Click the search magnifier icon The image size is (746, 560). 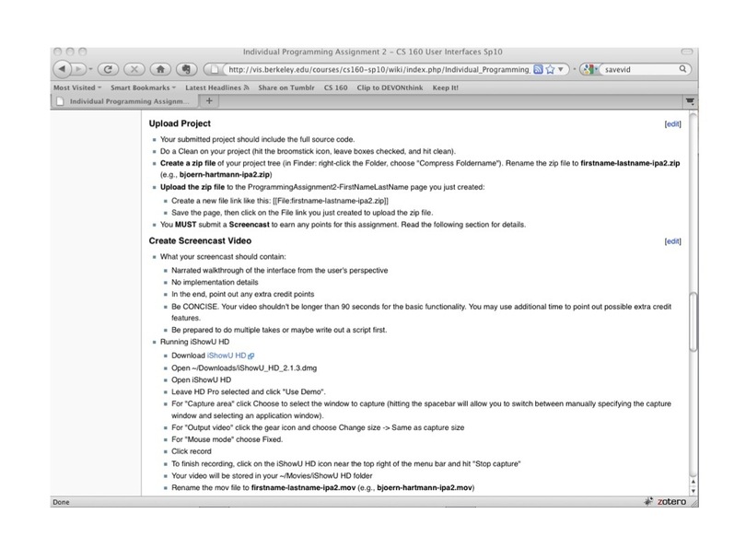click(x=683, y=69)
